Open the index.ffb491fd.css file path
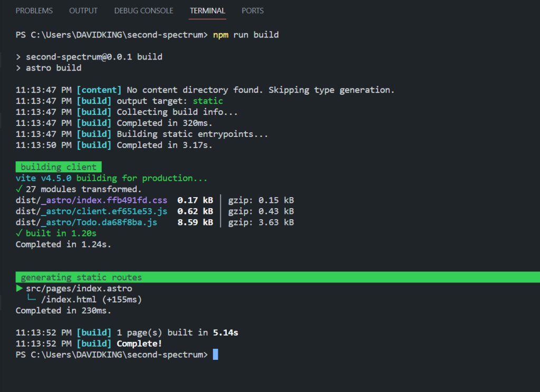The width and height of the screenshot is (540, 392). click(91, 200)
